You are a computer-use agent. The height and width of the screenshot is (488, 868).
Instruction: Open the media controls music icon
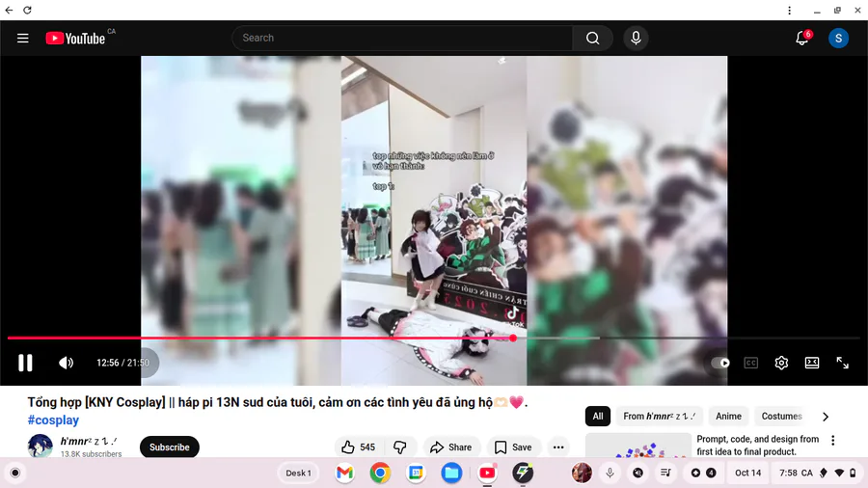665,474
